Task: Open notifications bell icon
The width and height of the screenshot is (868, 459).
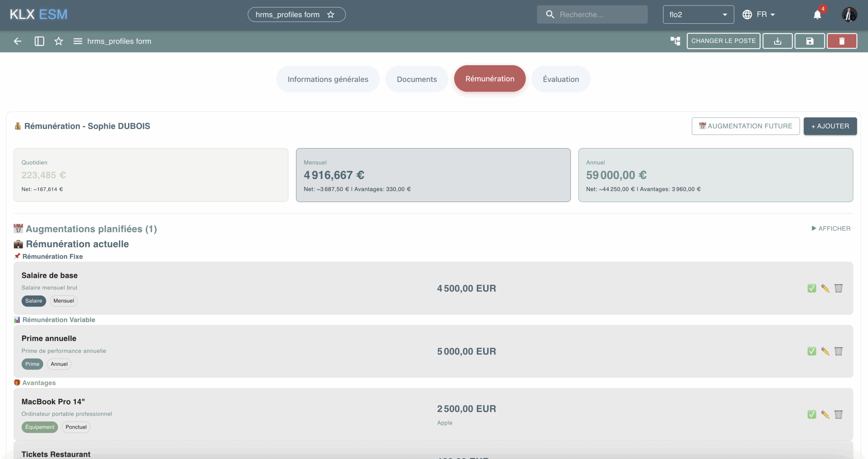Action: 817,15
